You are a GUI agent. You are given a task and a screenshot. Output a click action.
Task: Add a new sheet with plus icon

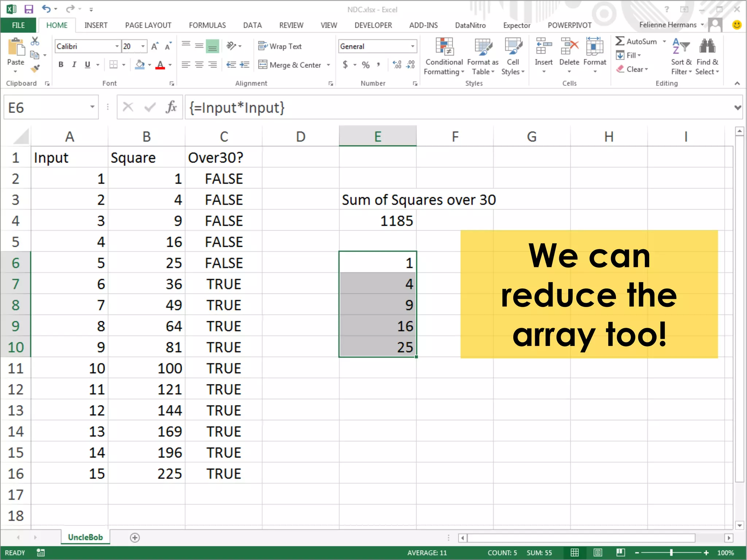click(135, 538)
